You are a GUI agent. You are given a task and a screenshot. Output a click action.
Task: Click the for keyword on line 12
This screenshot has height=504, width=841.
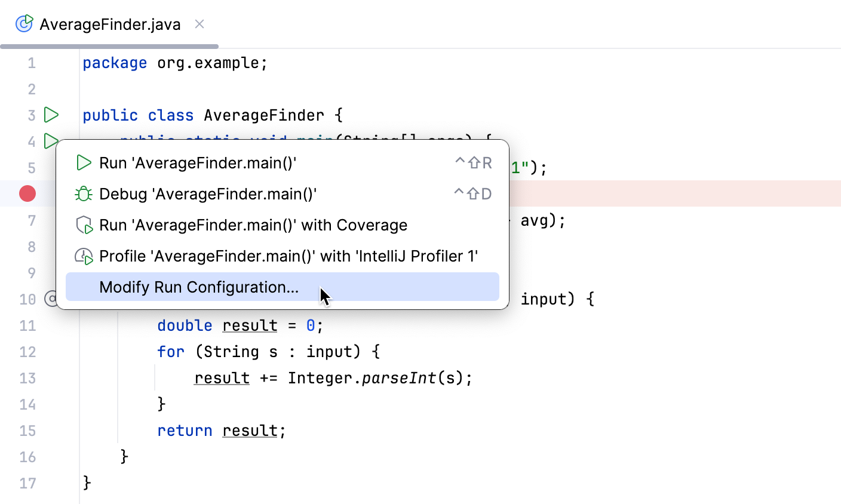pos(171,352)
